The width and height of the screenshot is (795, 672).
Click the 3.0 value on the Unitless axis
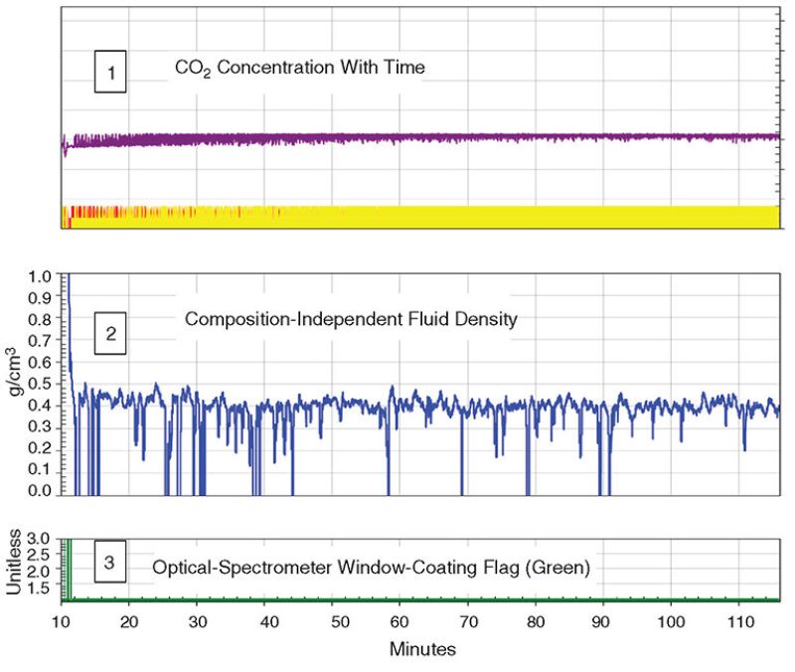(x=41, y=538)
